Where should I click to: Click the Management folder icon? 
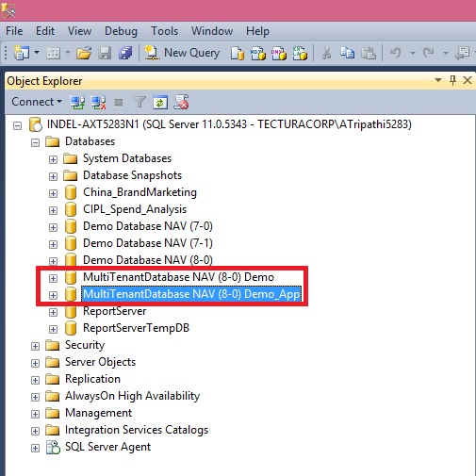point(52,413)
